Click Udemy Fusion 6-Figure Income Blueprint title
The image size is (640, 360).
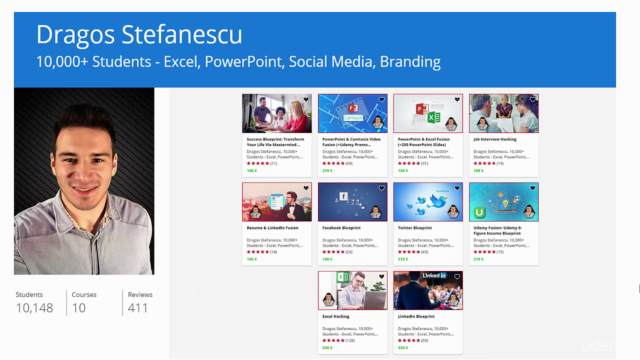click(498, 230)
